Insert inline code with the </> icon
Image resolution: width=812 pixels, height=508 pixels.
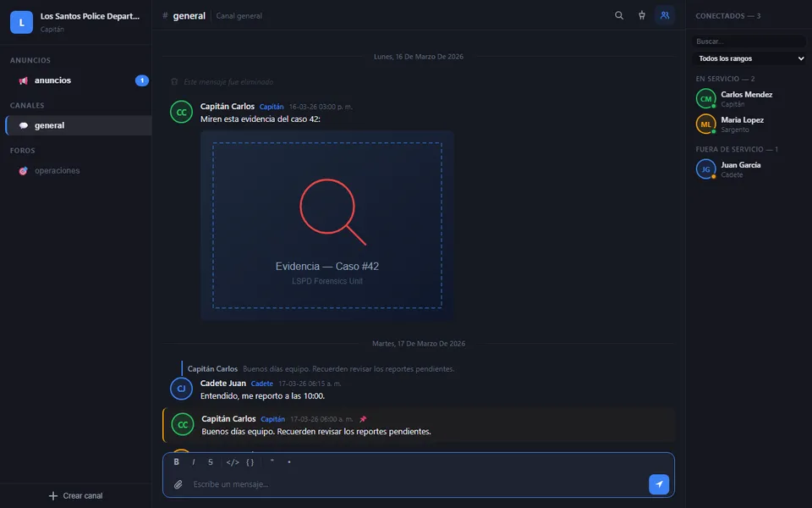click(233, 462)
